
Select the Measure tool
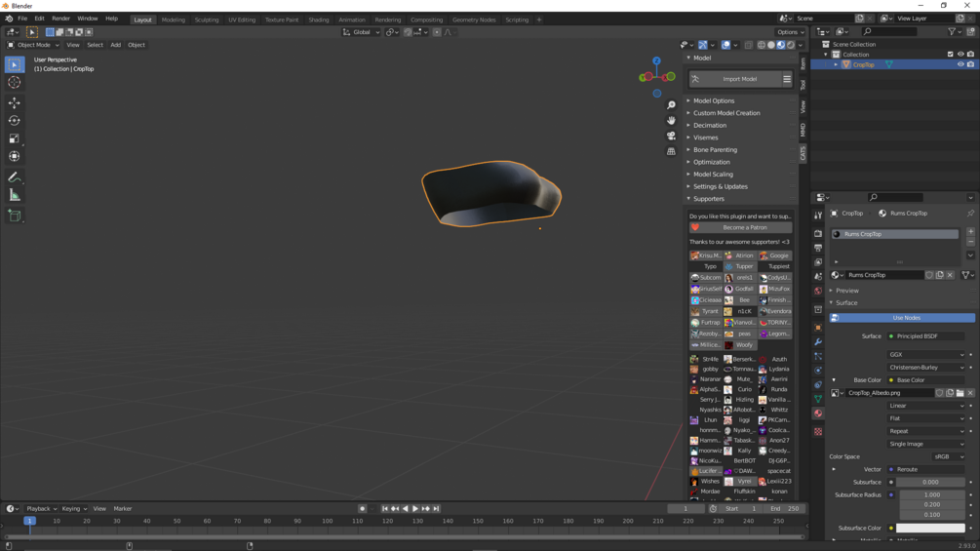click(x=15, y=196)
